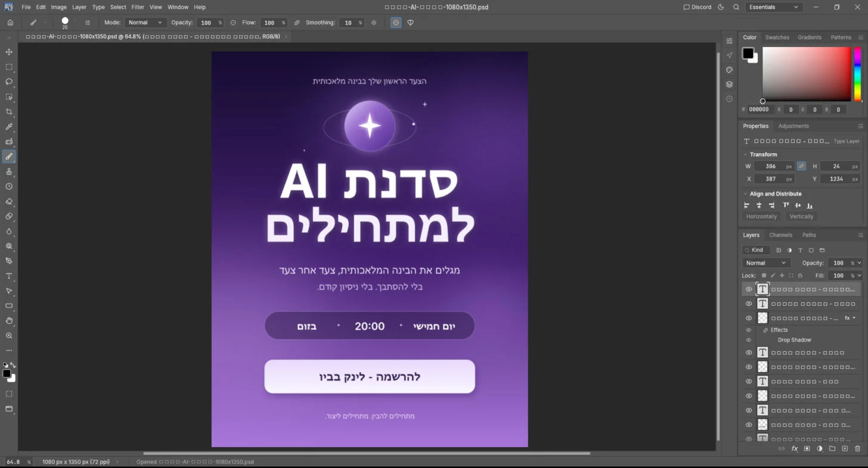The image size is (868, 468).
Task: Click the hex color input field
Action: (759, 110)
